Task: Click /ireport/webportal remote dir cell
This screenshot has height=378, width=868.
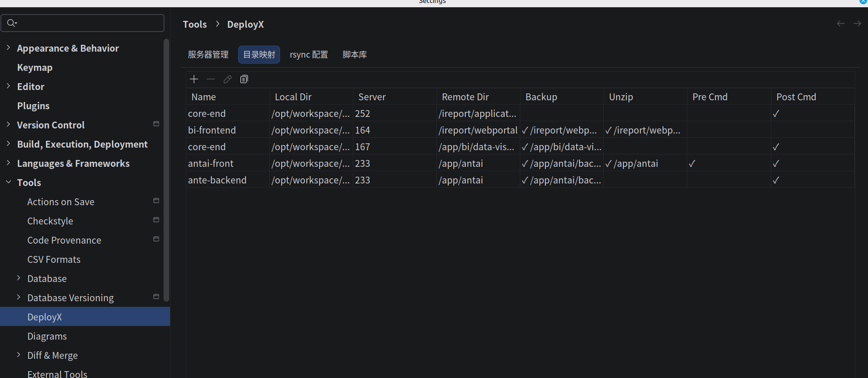Action: 478,130
